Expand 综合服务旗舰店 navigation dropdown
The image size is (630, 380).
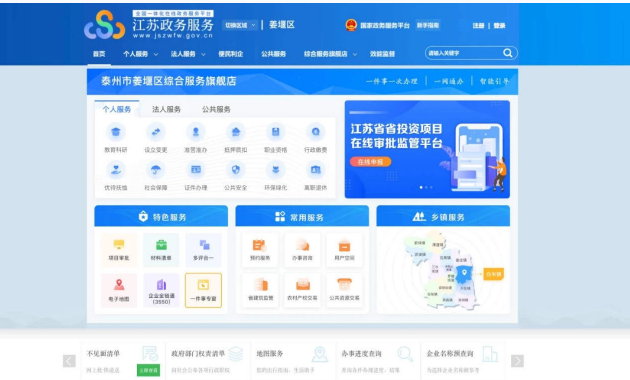[330, 54]
